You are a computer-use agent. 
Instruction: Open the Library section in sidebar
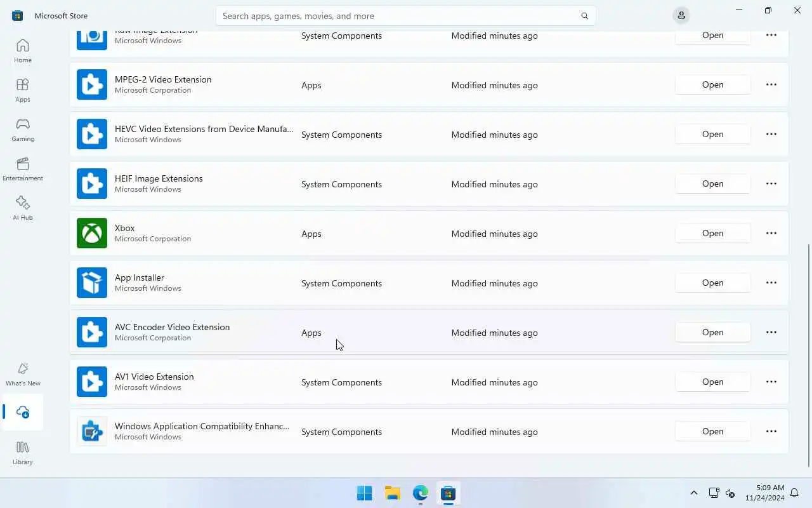(23, 453)
